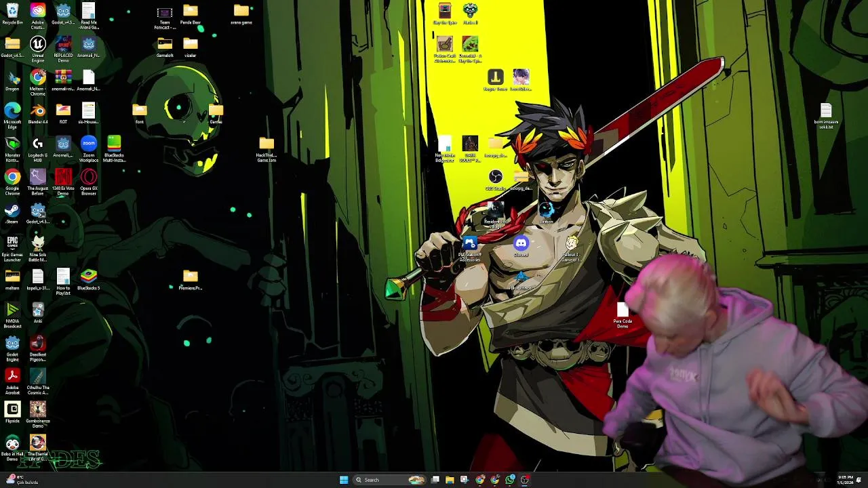Click the taskbar Search box

click(390, 480)
